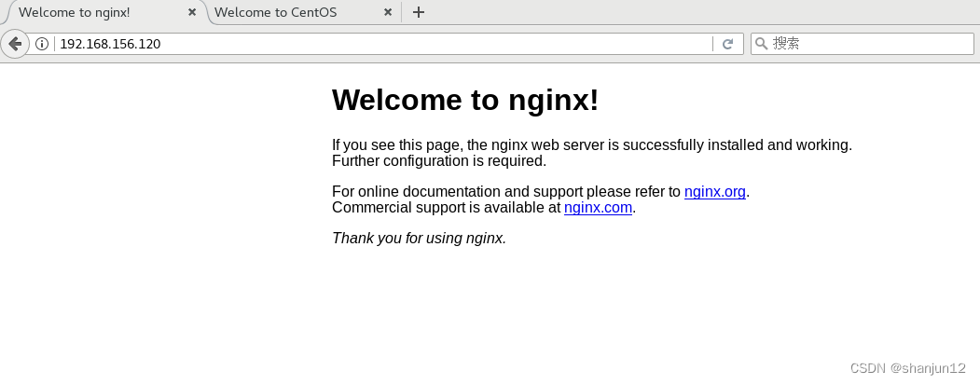Close the Welcome to nginx! tab

click(x=192, y=12)
